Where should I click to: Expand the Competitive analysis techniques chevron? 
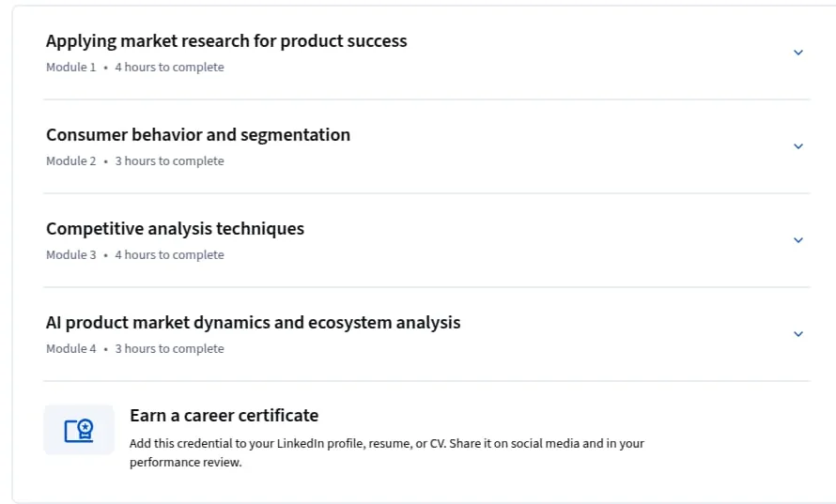(x=798, y=239)
